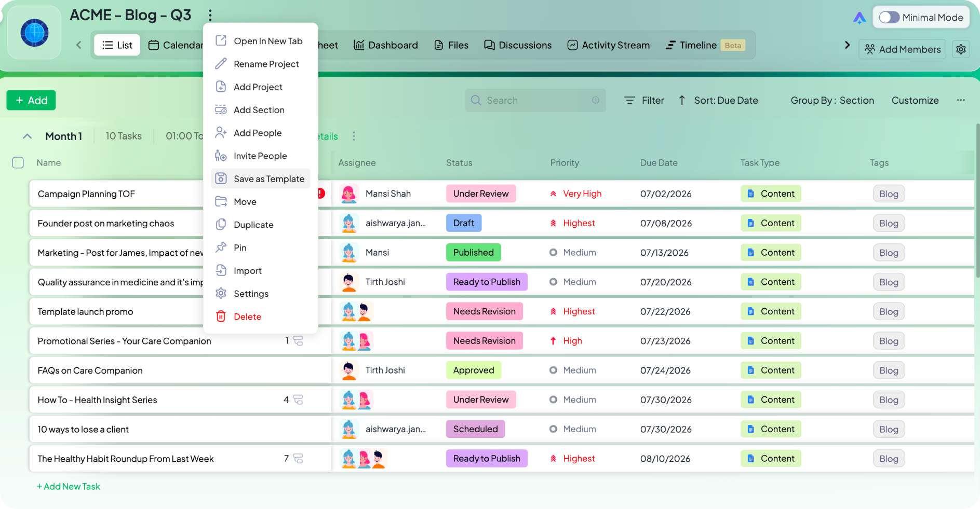This screenshot has width=980, height=509.
Task: Click the search info icon in search box
Action: 596,100
